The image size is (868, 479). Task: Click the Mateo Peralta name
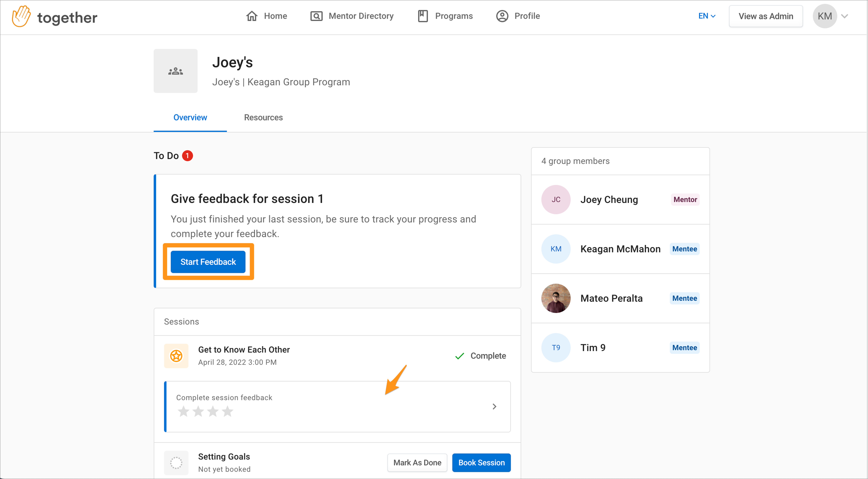611,298
